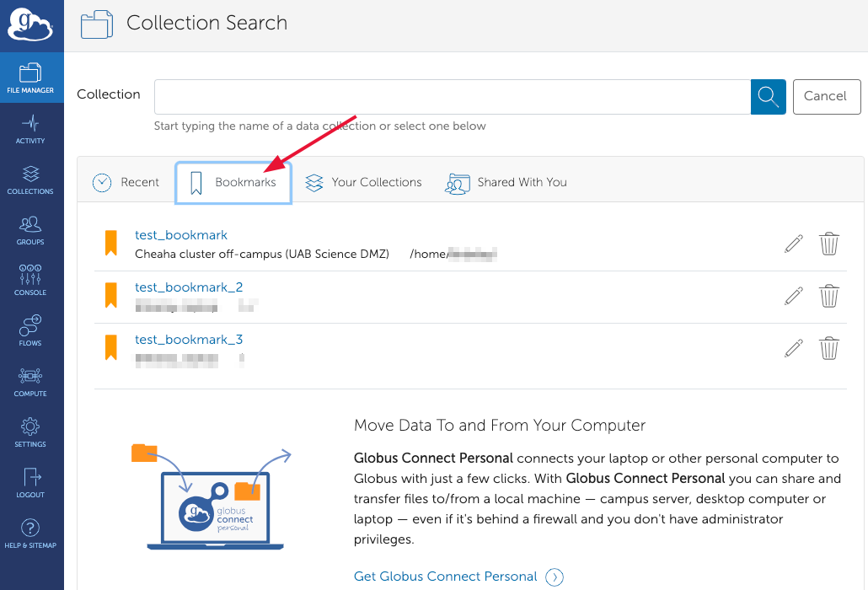The width and height of the screenshot is (868, 590).
Task: Click the Logout sidebar icon
Action: click(30, 483)
